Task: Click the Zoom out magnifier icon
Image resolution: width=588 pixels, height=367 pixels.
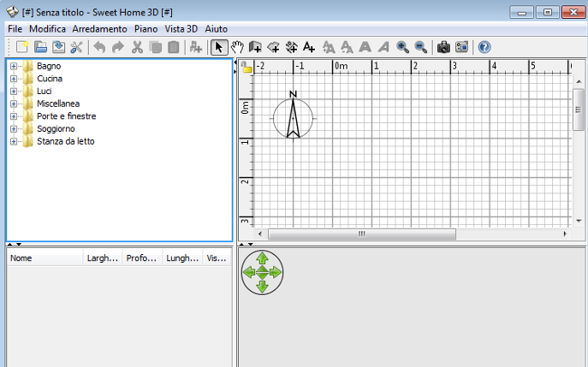Action: [421, 47]
